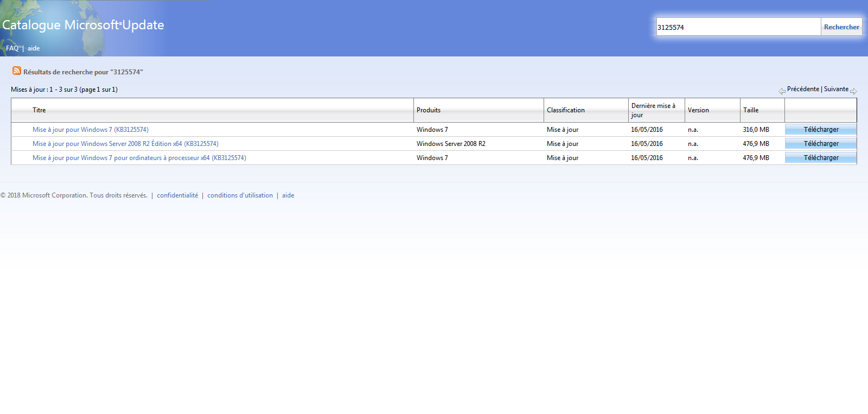Sort results by Titre column
Image resolution: width=868 pixels, height=414 pixels.
[x=39, y=110]
